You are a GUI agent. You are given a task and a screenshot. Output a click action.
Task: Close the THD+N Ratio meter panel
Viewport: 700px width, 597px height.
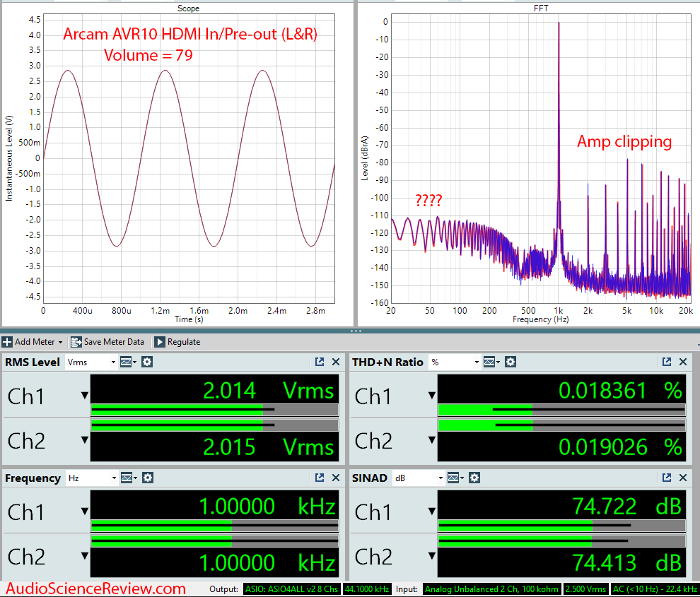point(683,362)
